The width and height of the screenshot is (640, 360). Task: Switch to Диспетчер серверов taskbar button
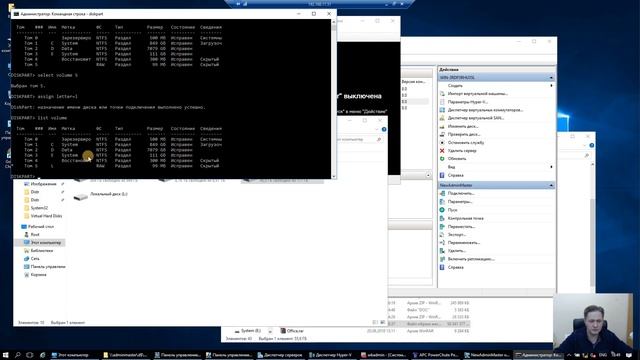280,355
